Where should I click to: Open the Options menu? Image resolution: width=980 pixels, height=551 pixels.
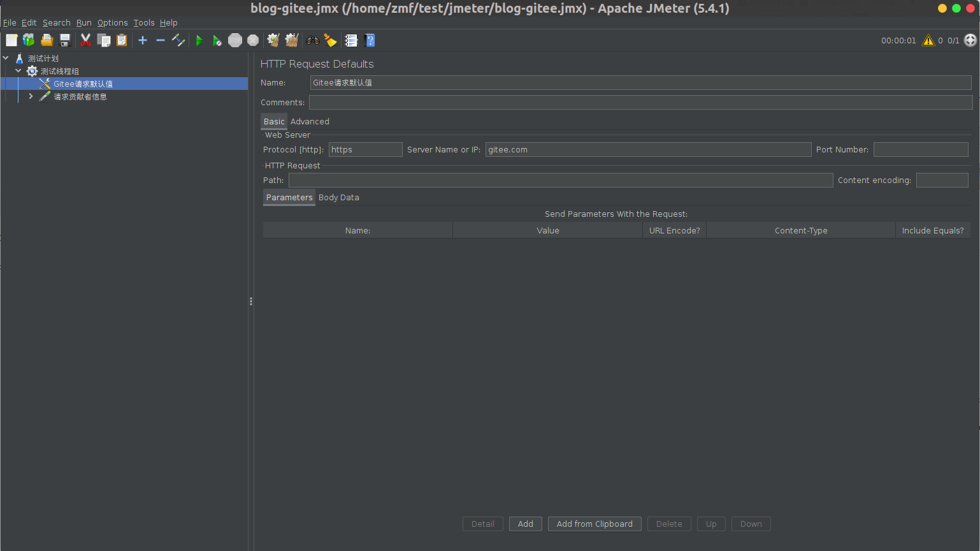tap(113, 22)
